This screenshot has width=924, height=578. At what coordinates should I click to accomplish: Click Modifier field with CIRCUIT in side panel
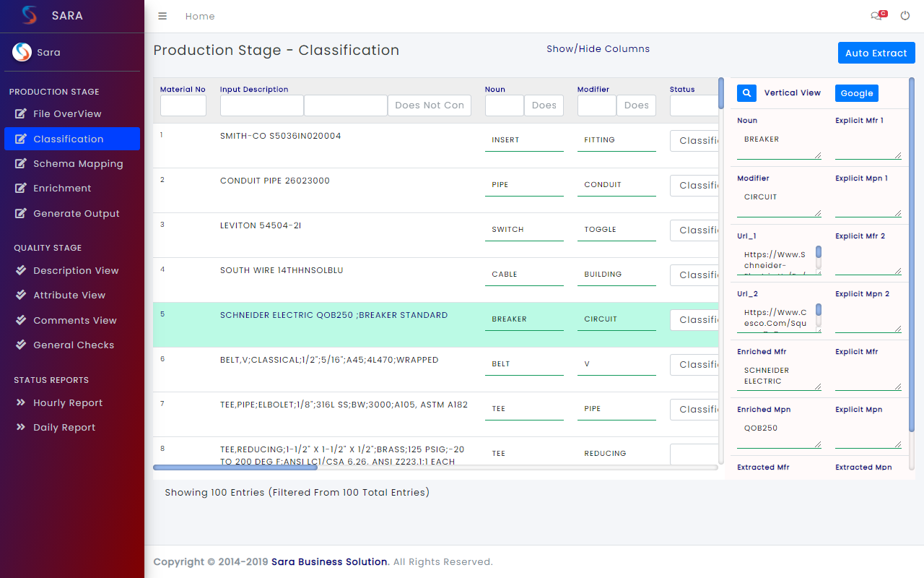(x=780, y=202)
